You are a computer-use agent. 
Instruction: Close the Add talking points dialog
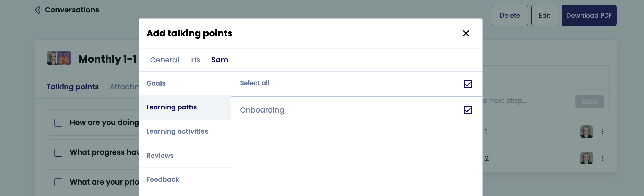(466, 33)
